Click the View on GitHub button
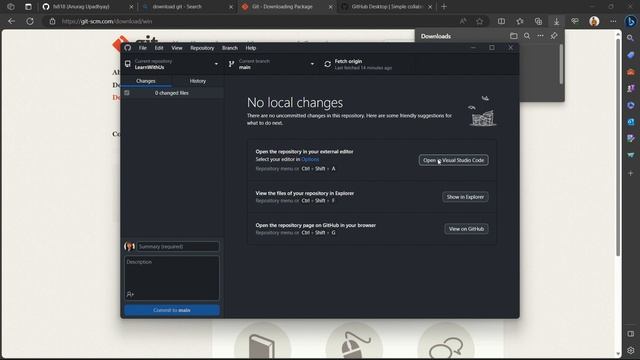 point(466,229)
